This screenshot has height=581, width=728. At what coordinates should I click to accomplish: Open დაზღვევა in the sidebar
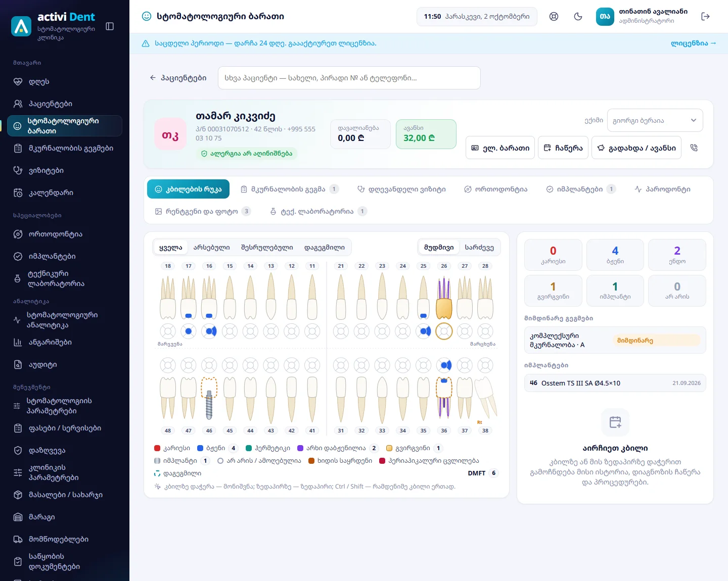65,450
